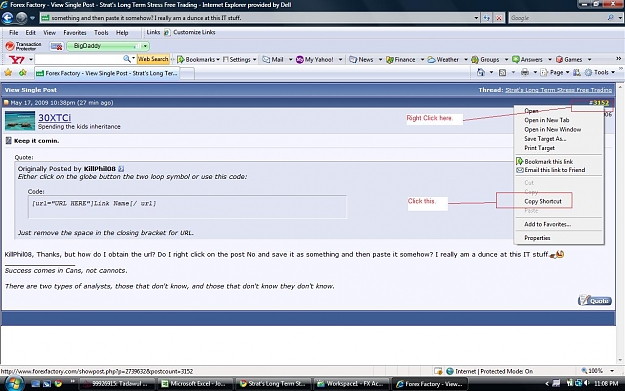
Task: Select Add to Favorites... in context menu
Action: (548, 224)
